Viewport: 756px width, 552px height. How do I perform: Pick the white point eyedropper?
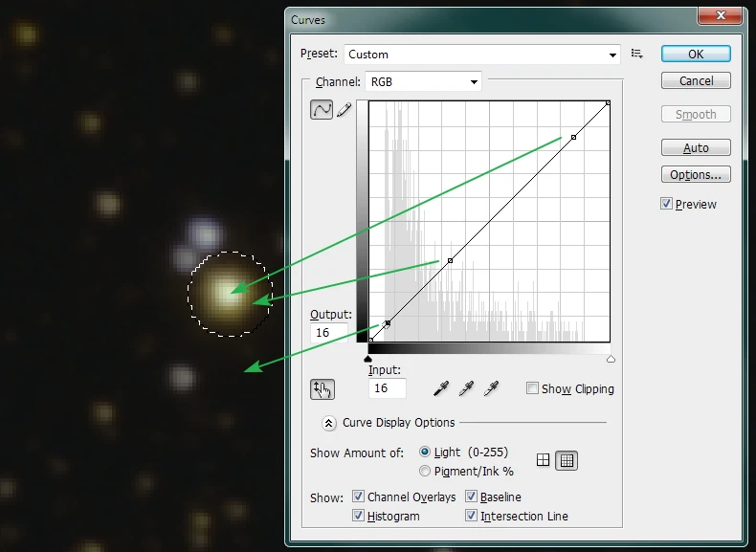(x=492, y=388)
